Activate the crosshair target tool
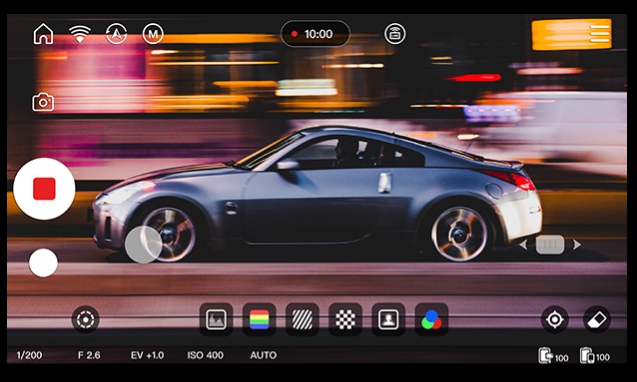The image size is (637, 382). [x=555, y=319]
